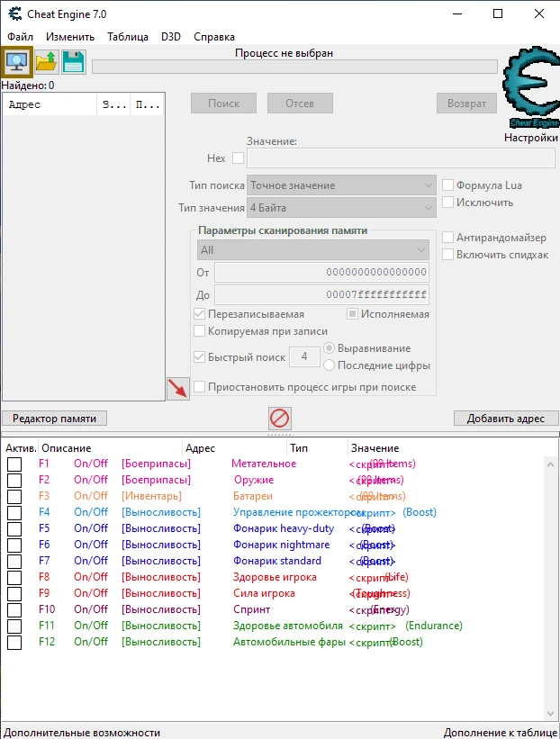The width and height of the screenshot is (560, 739).
Task: Activate F2 Оружие cheat checkbox
Action: (14, 481)
